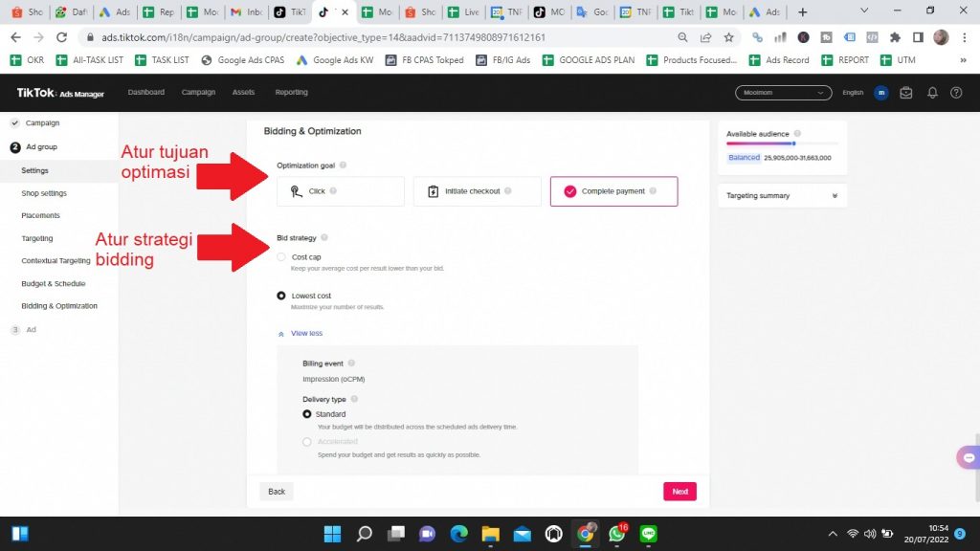Open the Mooimom account dropdown
980x551 pixels.
(x=783, y=93)
